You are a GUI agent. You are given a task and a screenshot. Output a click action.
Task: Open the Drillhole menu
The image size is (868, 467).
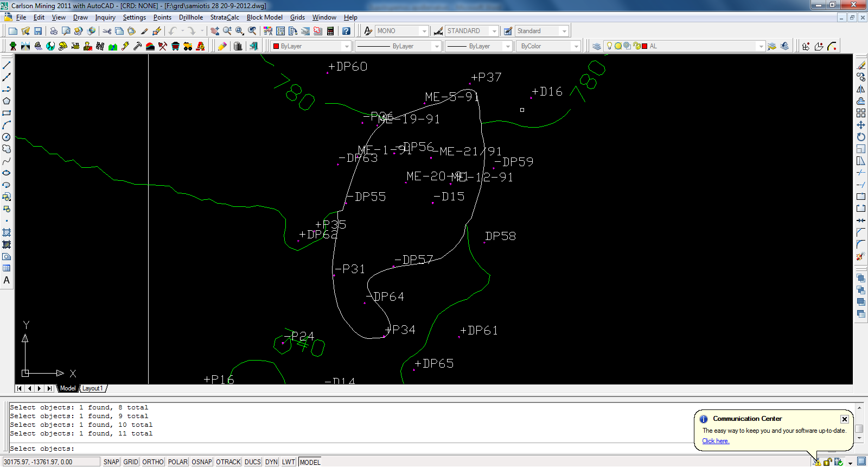[191, 17]
